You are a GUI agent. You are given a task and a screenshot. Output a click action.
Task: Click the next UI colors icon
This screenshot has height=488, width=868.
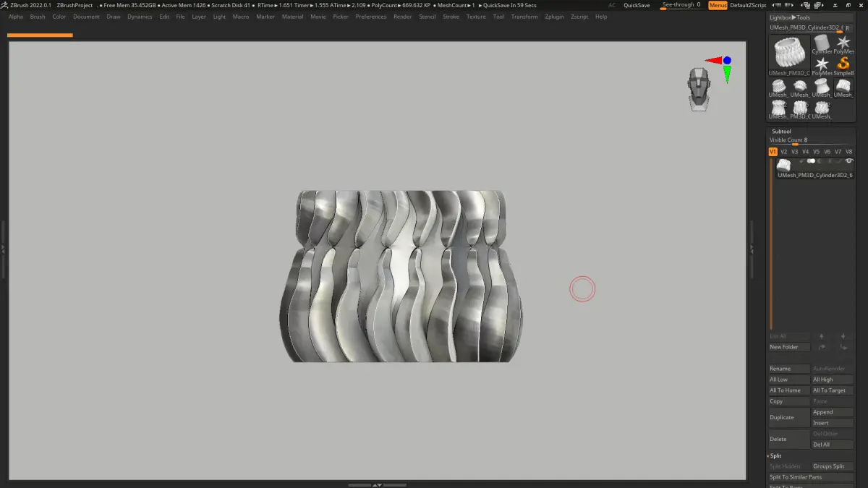788,5
